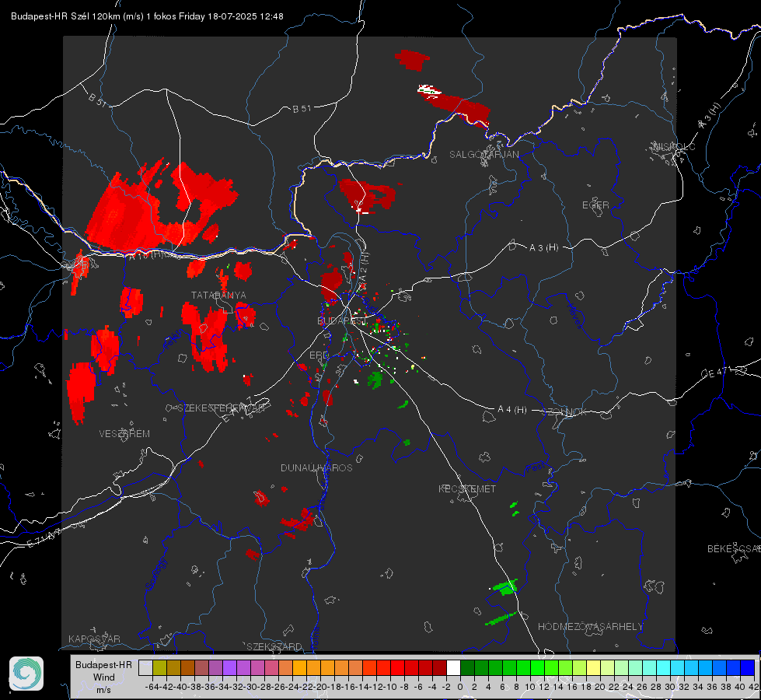The height and width of the screenshot is (700, 761).
Task: Click the A 4 (H) road label
Action: (x=512, y=410)
